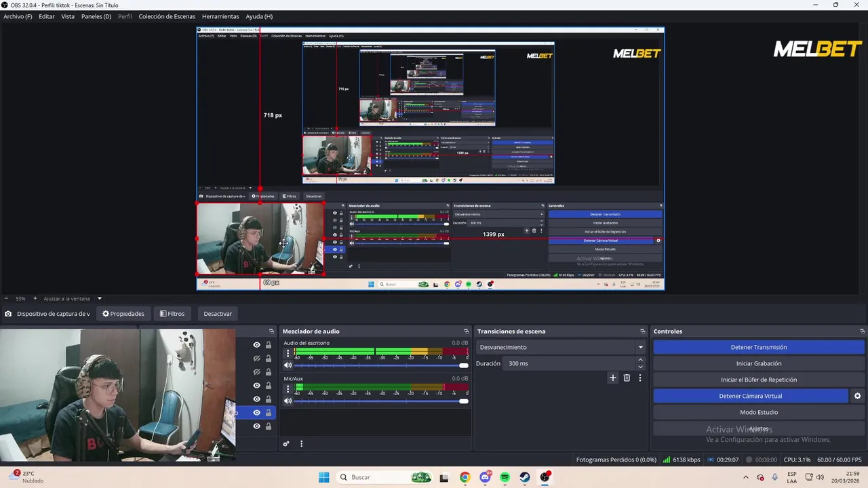Image resolution: width=868 pixels, height=488 pixels.
Task: Open Mic/Aux three-dot options menu
Action: click(x=288, y=389)
